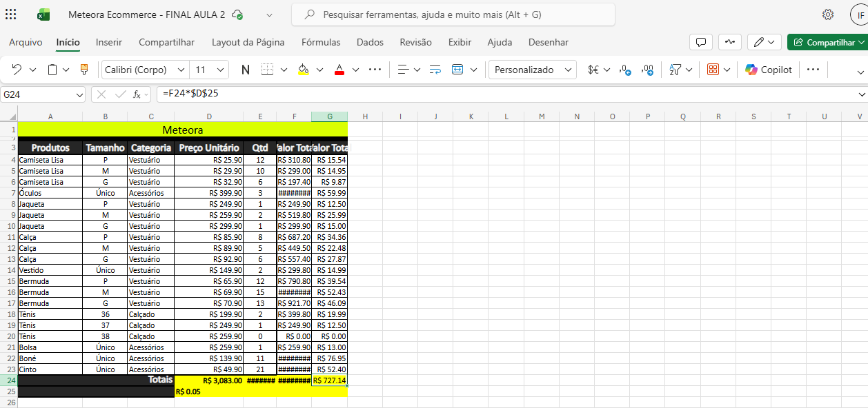Click the Undo arrow

click(17, 70)
